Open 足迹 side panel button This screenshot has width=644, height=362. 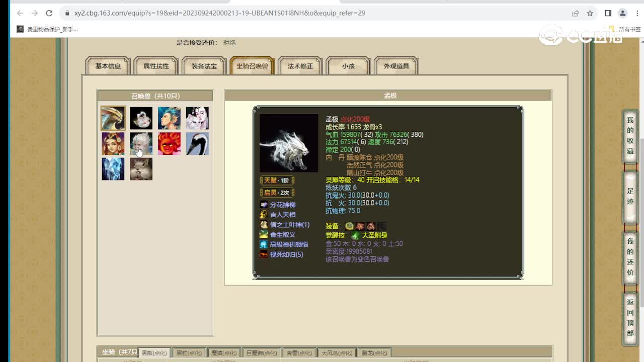[630, 197]
